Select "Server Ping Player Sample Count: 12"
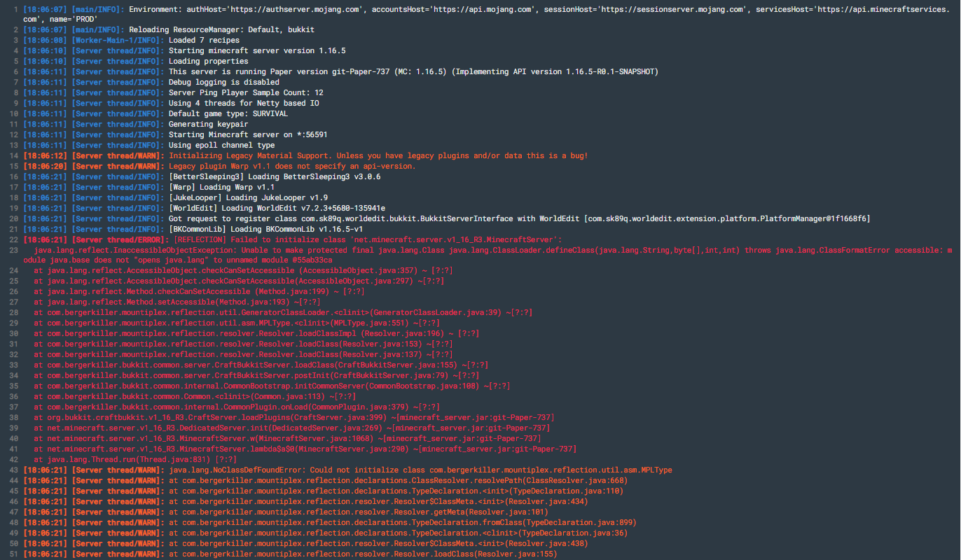 [x=246, y=93]
